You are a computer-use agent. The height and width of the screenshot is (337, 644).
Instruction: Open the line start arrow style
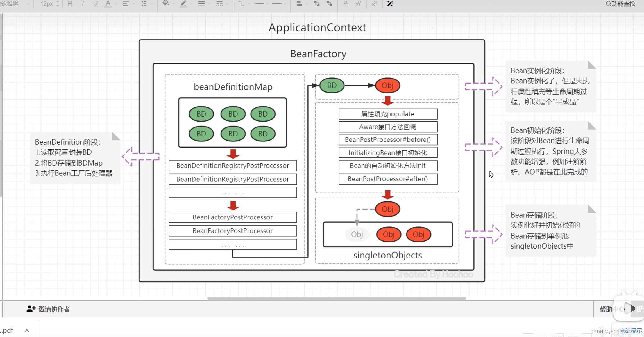[259, 4]
